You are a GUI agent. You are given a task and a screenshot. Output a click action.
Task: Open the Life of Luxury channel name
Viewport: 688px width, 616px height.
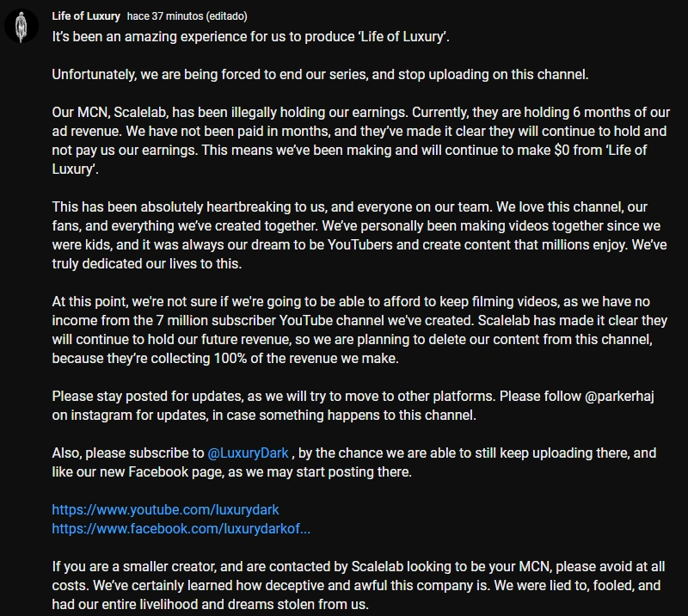click(x=86, y=16)
